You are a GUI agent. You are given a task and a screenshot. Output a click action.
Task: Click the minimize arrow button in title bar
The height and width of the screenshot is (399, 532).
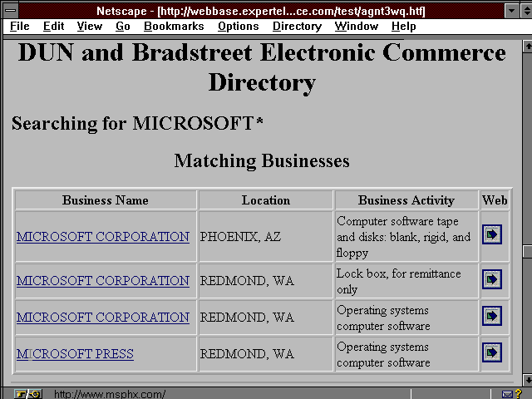pos(511,11)
